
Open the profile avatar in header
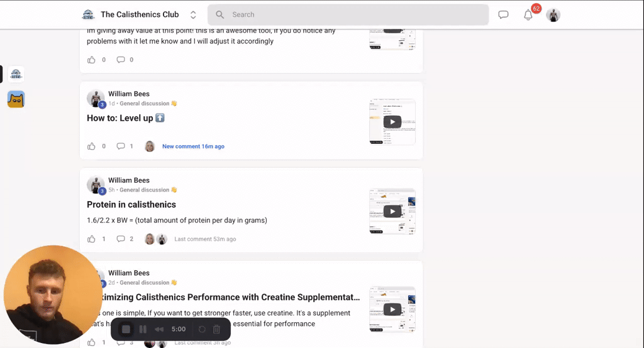click(x=553, y=15)
